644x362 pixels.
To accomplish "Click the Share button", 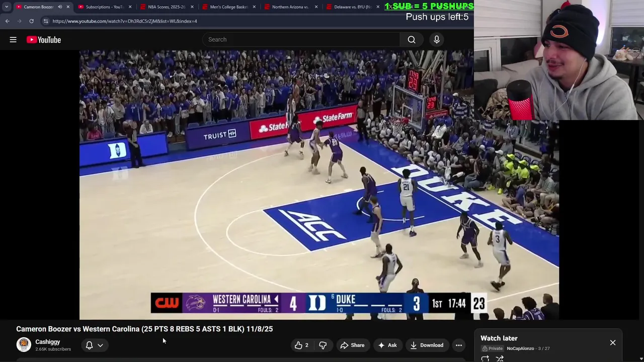I will click(352, 345).
